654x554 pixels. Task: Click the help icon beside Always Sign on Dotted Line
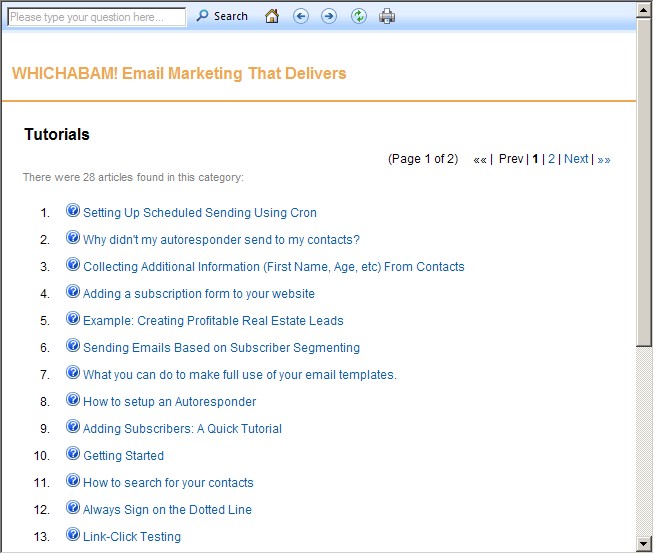tap(73, 507)
